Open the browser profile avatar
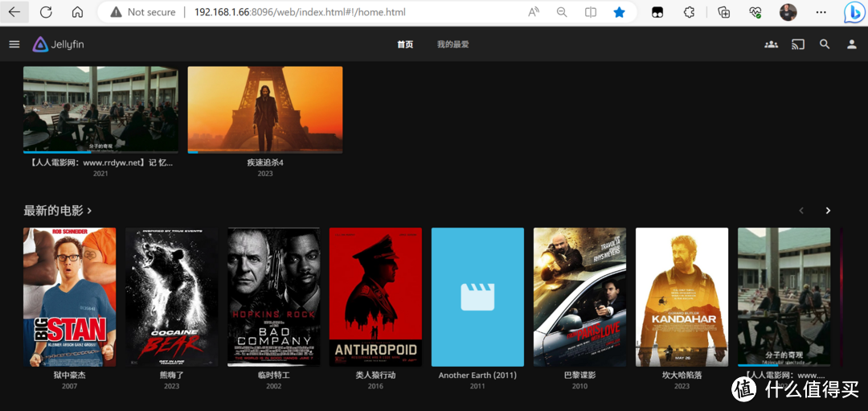 [x=788, y=12]
